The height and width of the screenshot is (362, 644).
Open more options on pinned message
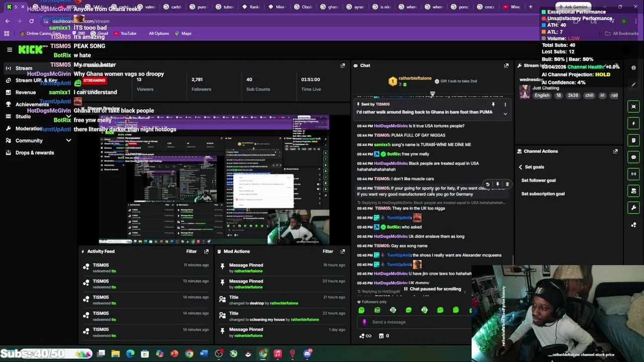pyautogui.click(x=505, y=105)
